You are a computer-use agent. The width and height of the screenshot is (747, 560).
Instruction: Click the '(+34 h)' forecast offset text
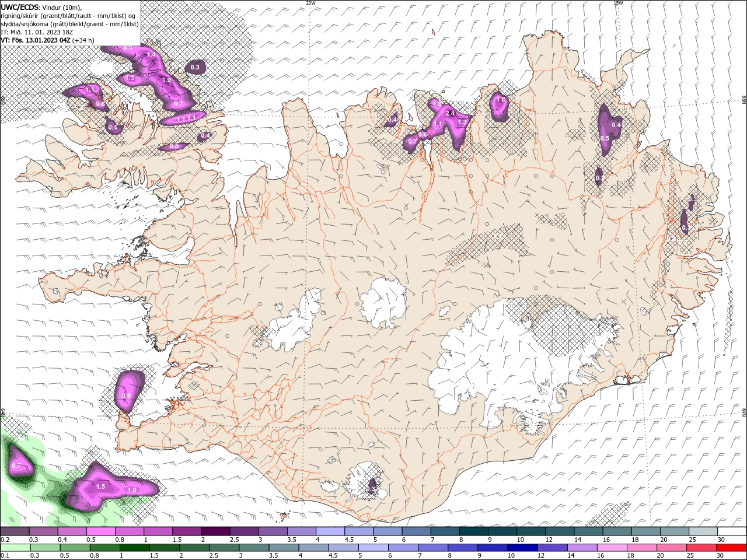(x=83, y=40)
